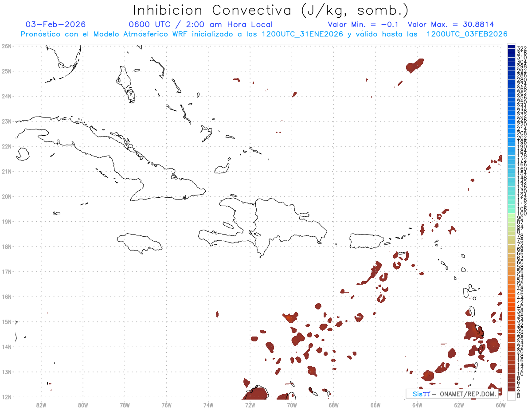
Task: Click the "25N" latitude label
Action: click(x=6, y=71)
